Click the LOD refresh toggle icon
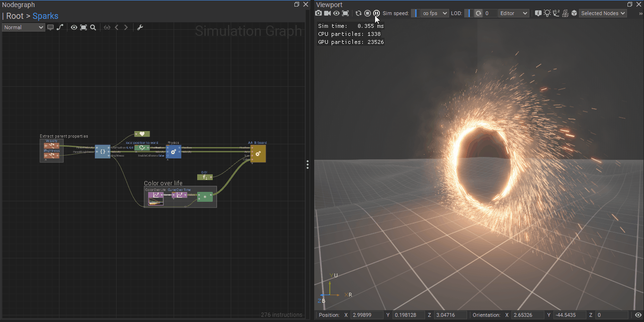Viewport: 644px width, 322px height. [478, 13]
